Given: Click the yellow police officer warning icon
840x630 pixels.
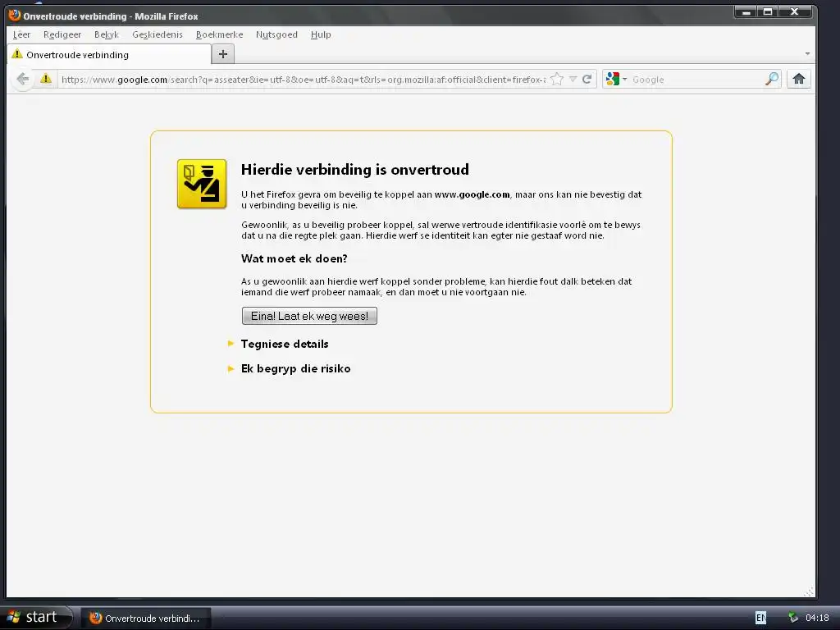Looking at the screenshot, I should tap(202, 184).
